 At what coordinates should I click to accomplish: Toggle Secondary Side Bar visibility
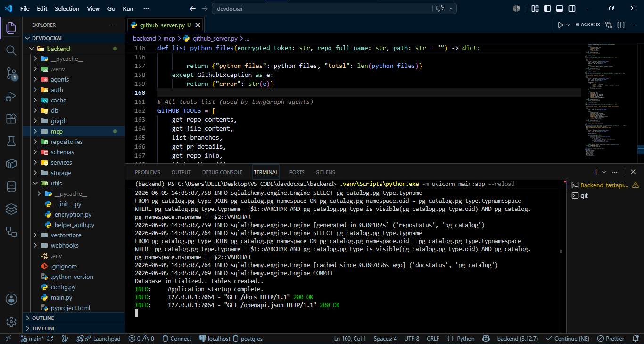[x=572, y=8]
